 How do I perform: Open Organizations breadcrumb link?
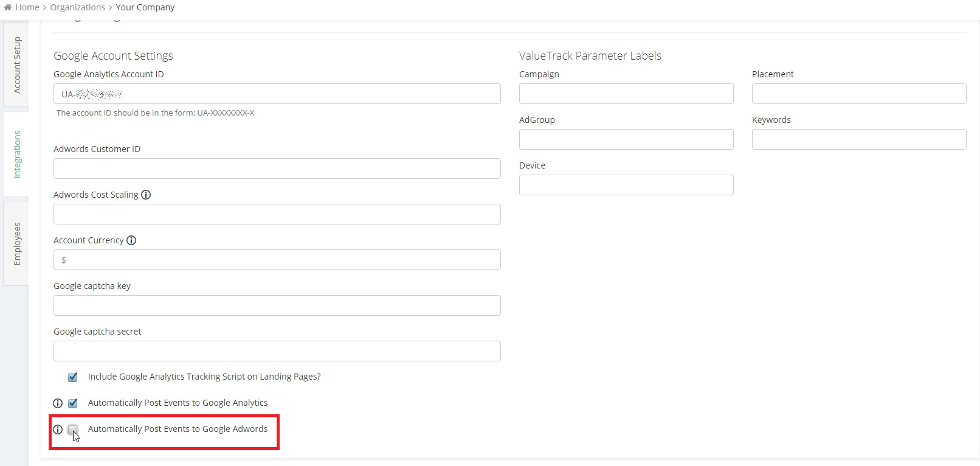pos(78,7)
